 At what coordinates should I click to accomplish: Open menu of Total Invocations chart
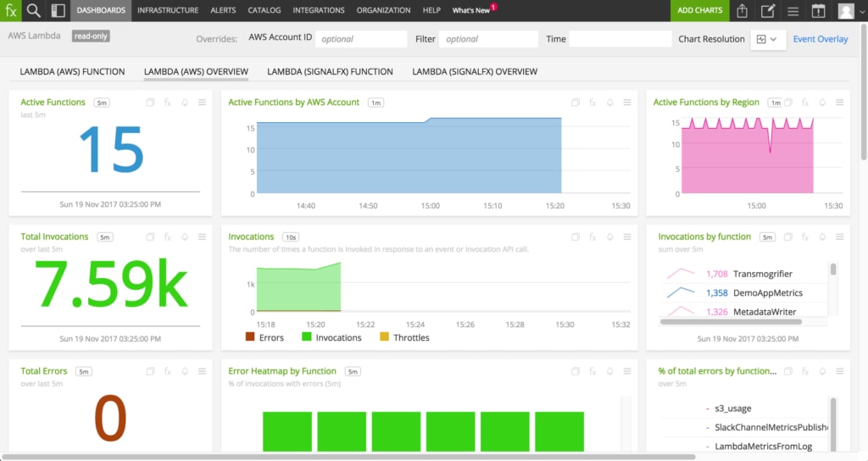pyautogui.click(x=202, y=237)
